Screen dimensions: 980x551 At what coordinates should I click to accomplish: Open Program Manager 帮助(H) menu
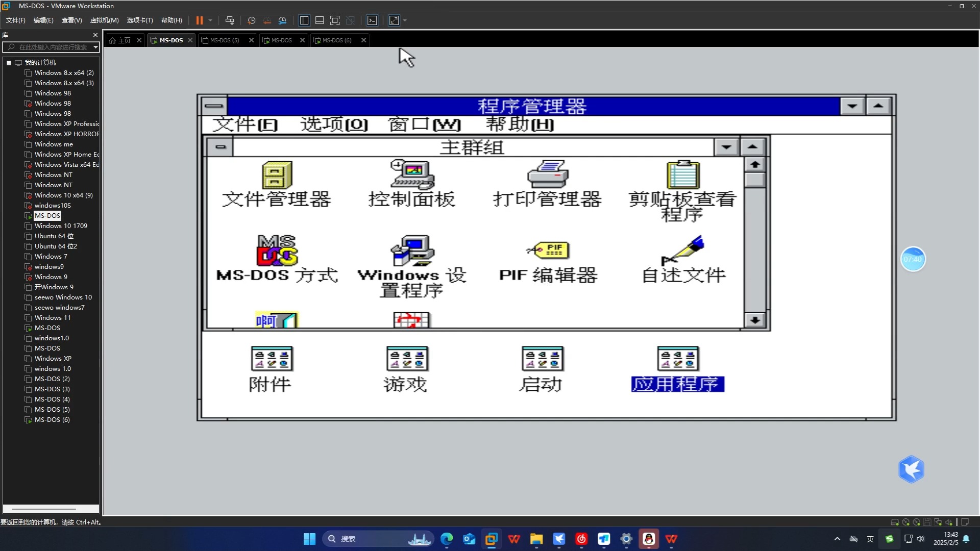[x=520, y=124]
